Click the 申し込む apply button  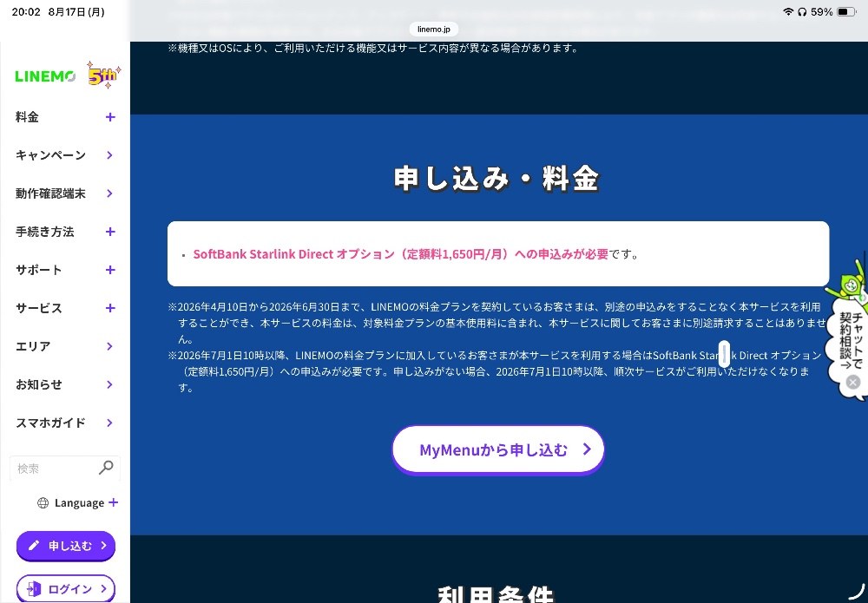tap(66, 546)
